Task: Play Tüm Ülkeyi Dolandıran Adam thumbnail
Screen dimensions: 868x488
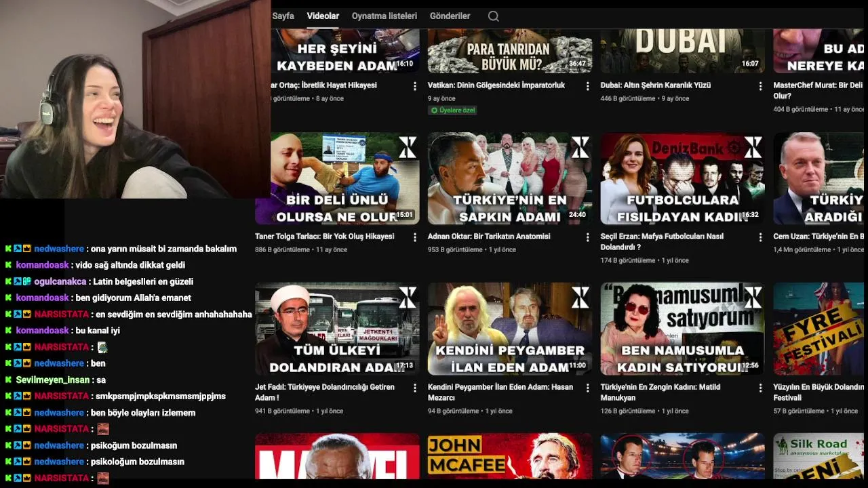Action: coord(337,329)
